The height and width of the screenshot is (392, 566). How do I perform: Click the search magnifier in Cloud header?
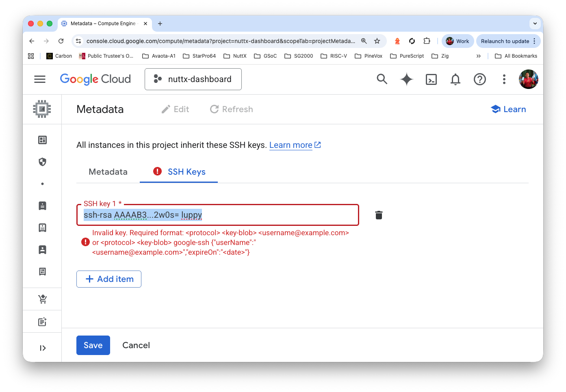pos(382,79)
